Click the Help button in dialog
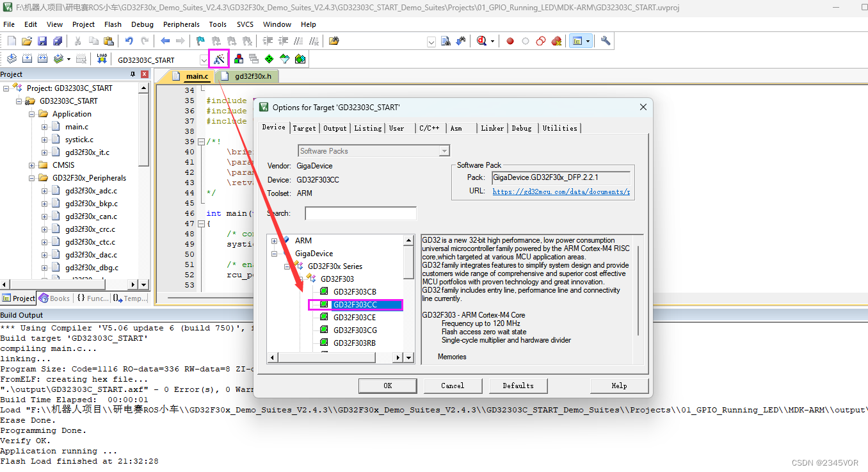Image resolution: width=868 pixels, height=472 pixels. click(619, 386)
